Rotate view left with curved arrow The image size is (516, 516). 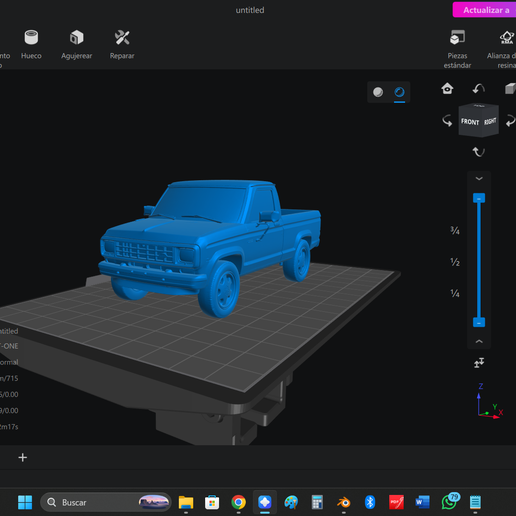pos(447,121)
